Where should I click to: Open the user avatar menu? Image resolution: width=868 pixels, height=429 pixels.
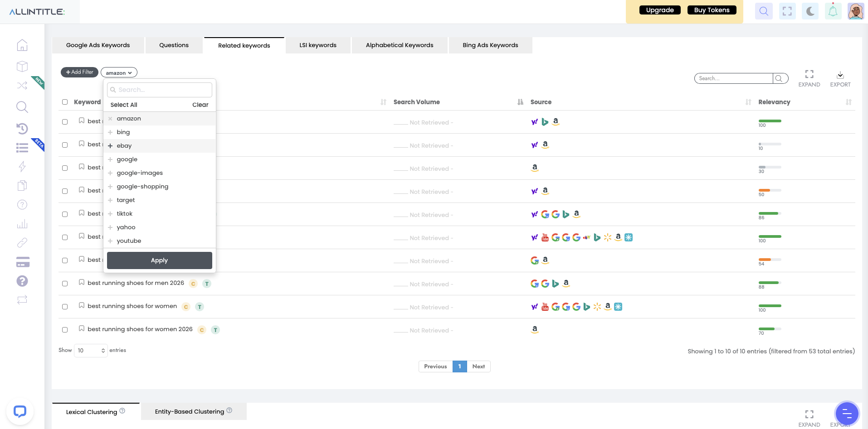[x=856, y=11]
